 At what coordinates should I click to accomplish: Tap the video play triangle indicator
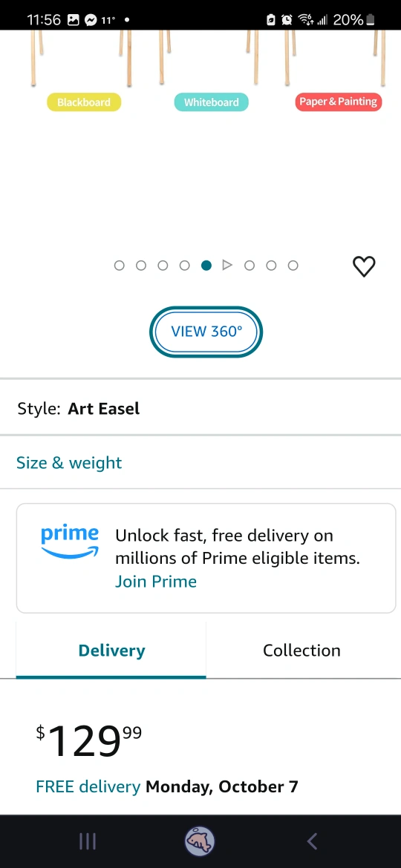pos(227,265)
